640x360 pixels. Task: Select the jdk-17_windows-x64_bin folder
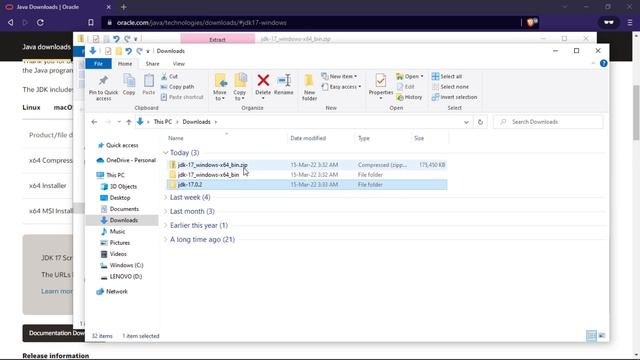[x=307, y=175]
